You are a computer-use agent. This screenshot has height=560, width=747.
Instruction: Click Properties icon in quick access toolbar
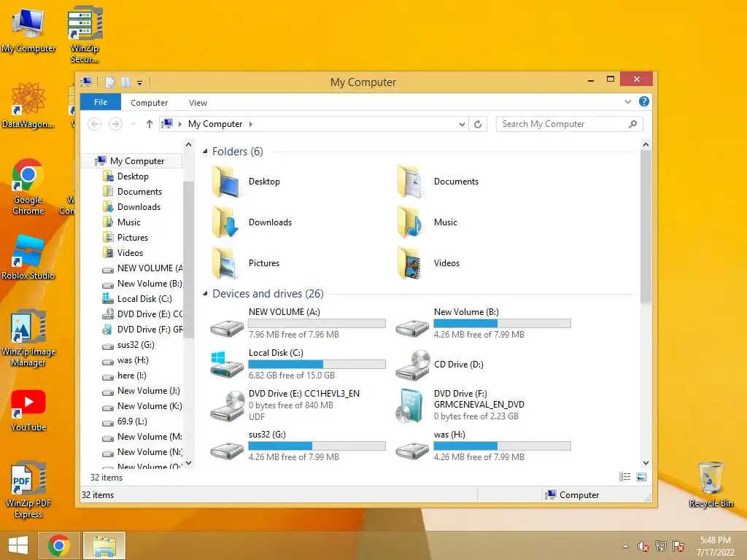[110, 82]
